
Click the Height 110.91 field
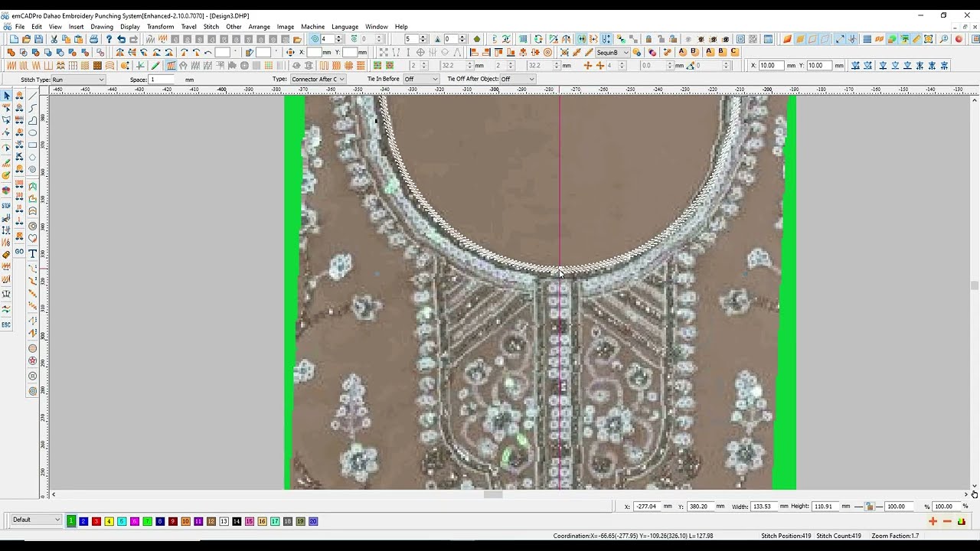[825, 507]
